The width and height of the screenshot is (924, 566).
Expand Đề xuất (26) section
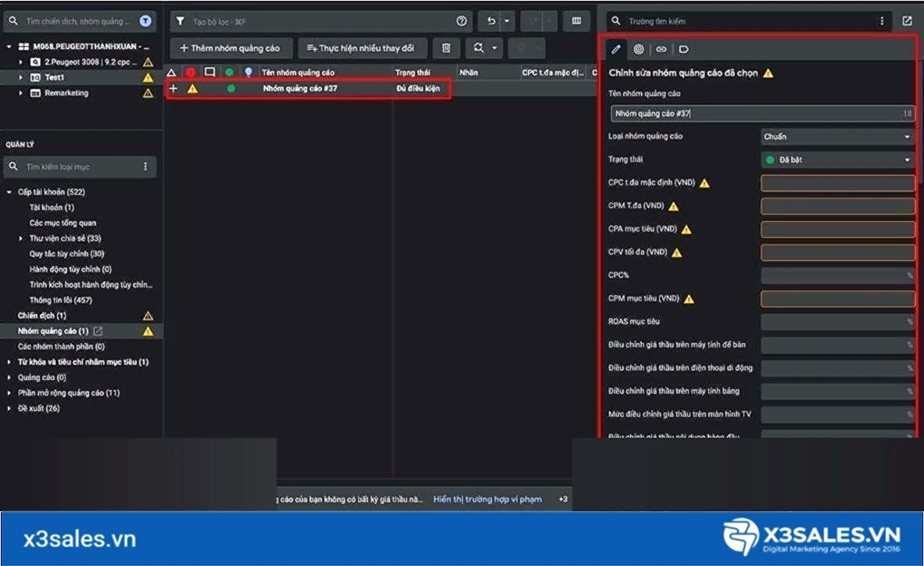coord(9,408)
